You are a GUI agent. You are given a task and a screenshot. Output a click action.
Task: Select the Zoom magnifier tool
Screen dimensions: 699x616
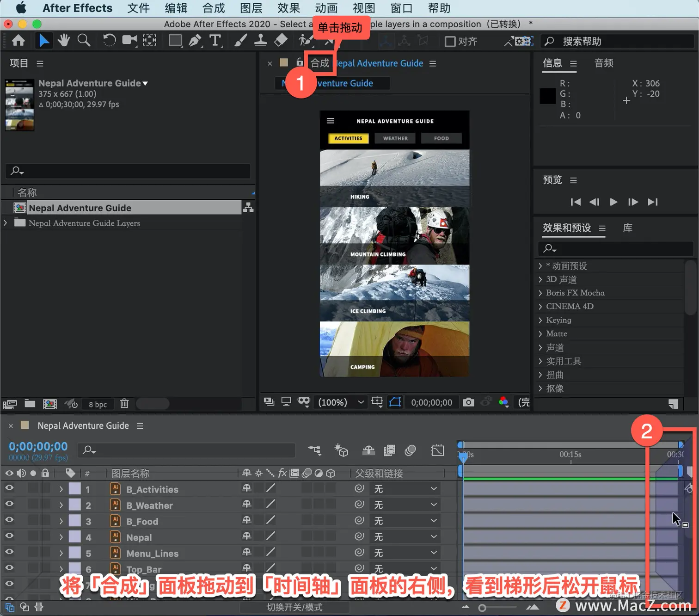click(84, 41)
